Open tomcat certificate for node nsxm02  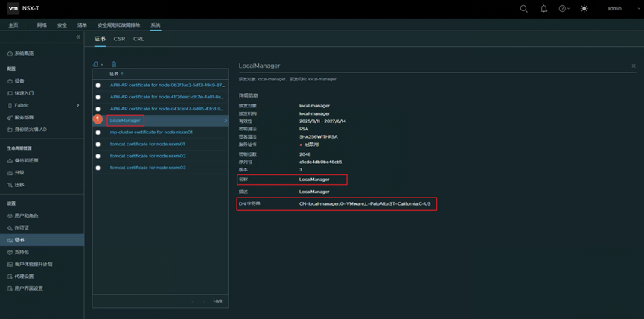click(148, 157)
